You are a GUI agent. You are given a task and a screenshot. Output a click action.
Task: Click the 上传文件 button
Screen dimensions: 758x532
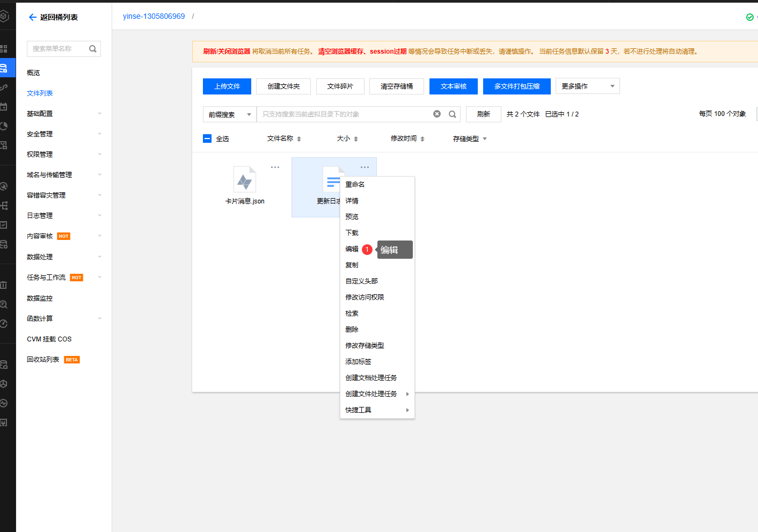[x=227, y=86]
